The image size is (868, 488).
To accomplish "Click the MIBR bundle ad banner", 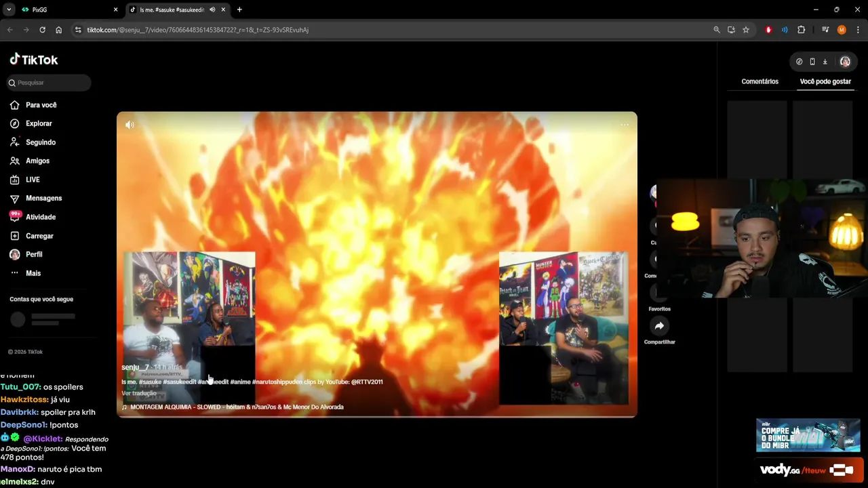I will 808,435.
